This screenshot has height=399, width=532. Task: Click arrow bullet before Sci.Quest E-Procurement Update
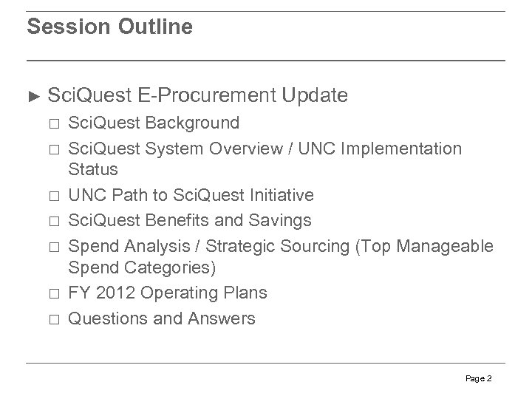click(33, 96)
